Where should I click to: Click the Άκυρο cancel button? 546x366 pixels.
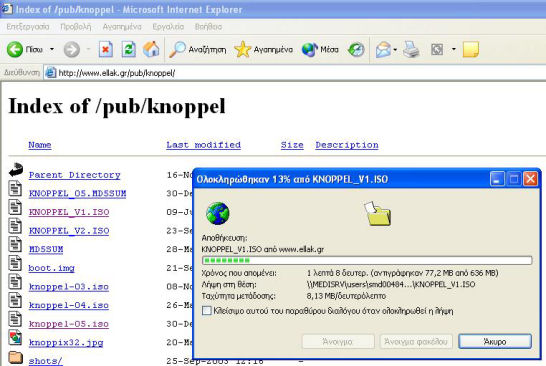click(x=495, y=342)
